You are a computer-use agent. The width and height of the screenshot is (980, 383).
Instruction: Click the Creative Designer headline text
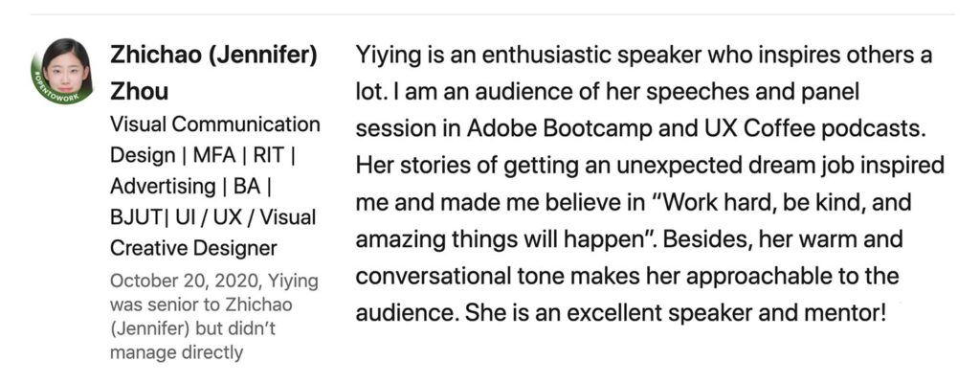[193, 248]
